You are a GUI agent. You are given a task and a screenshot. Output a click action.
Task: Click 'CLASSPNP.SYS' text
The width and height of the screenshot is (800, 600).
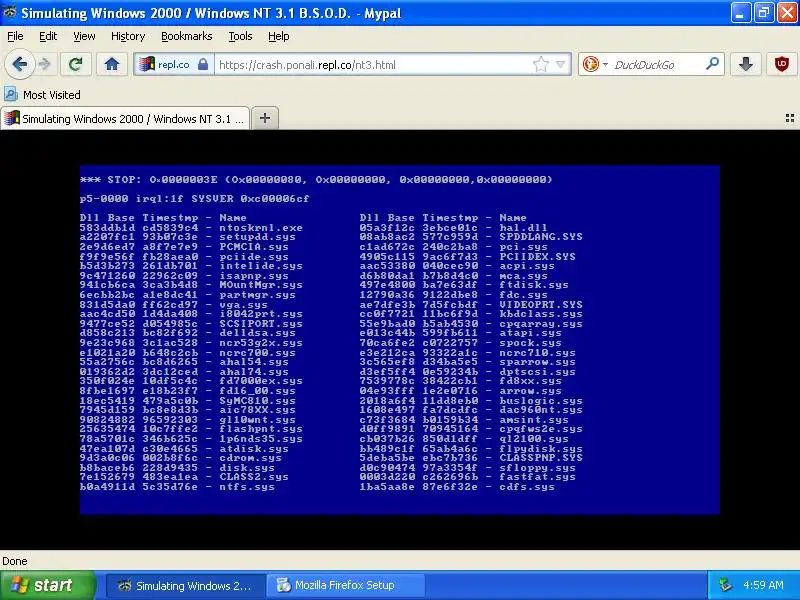541,458
